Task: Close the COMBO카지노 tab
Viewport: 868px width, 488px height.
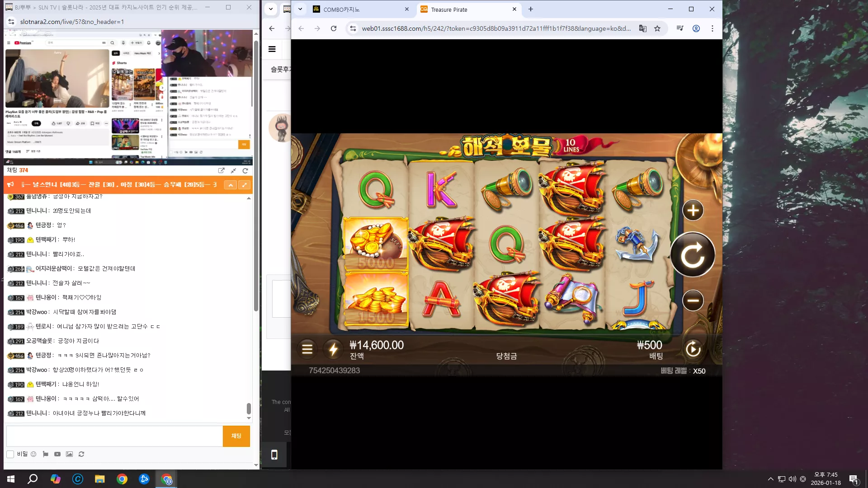Action: pyautogui.click(x=406, y=9)
